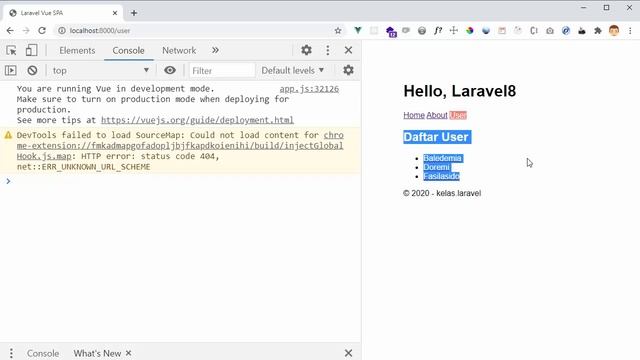
Task: Go to the About link
Action: tap(437, 115)
